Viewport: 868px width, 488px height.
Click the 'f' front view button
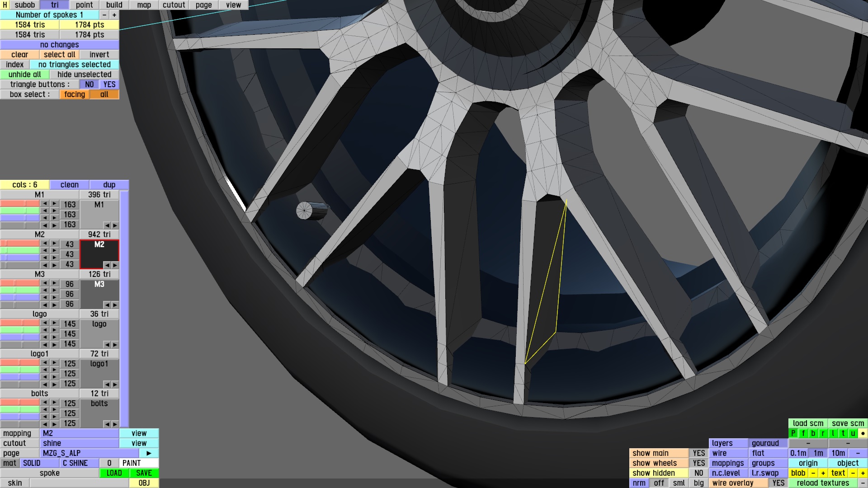803,433
